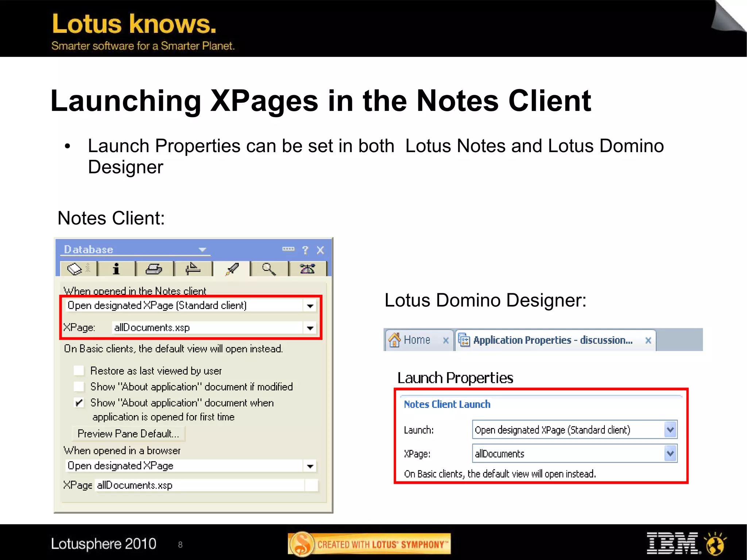This screenshot has height=560, width=747.
Task: Click the Application Properties tab icon
Action: click(464, 340)
